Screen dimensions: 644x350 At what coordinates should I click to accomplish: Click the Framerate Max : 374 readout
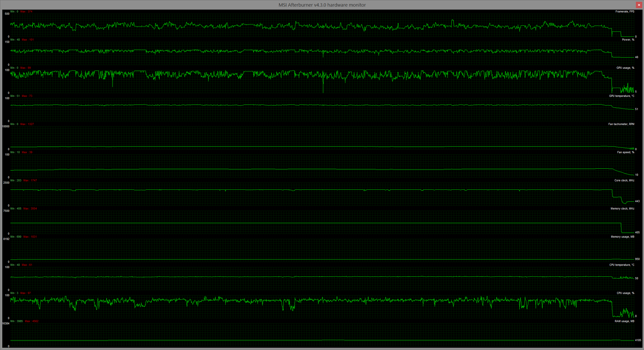pyautogui.click(x=26, y=12)
